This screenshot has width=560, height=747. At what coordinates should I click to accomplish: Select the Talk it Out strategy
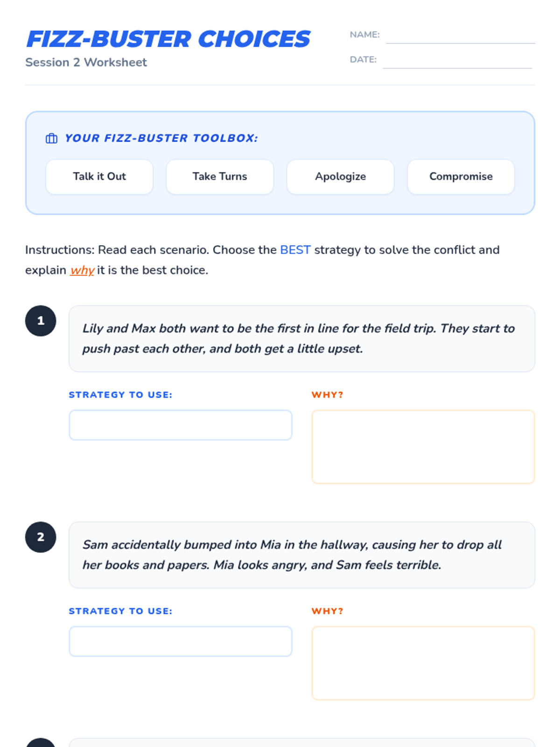99,176
